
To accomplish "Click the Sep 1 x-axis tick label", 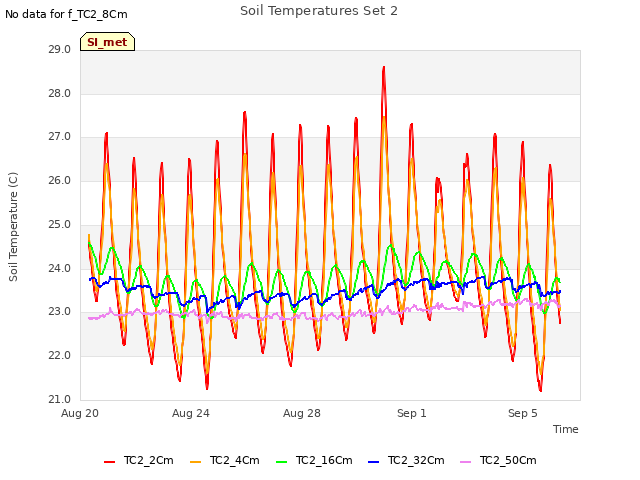I will [412, 413].
